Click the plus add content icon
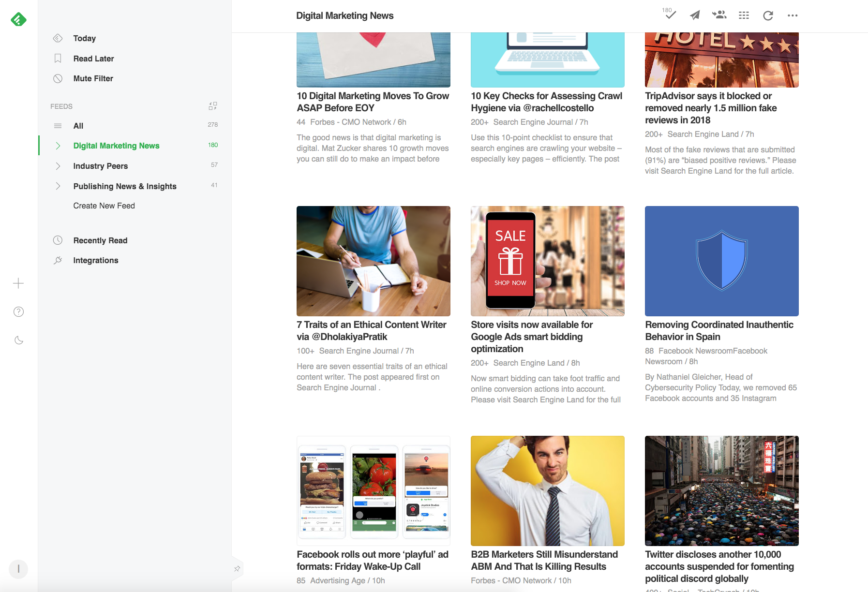Viewport: 868px width, 592px height. (18, 283)
